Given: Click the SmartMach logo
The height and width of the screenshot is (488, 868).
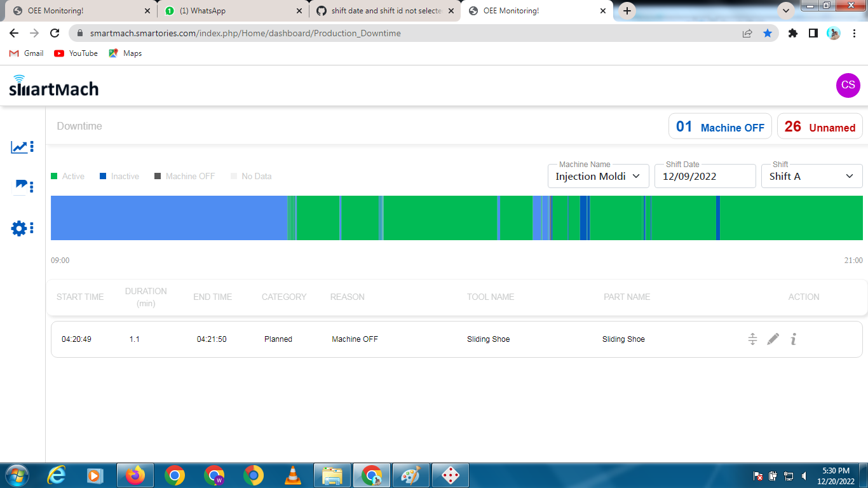Looking at the screenshot, I should click(53, 85).
